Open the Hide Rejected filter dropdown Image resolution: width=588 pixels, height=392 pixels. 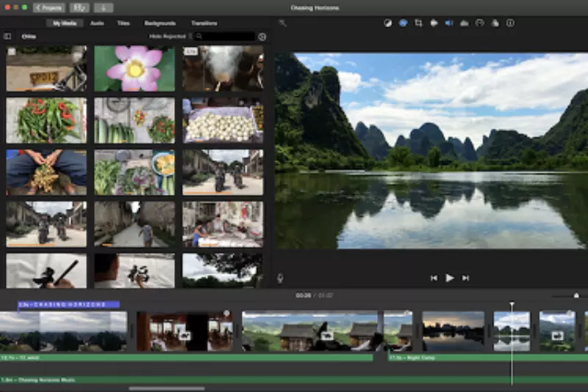(171, 36)
